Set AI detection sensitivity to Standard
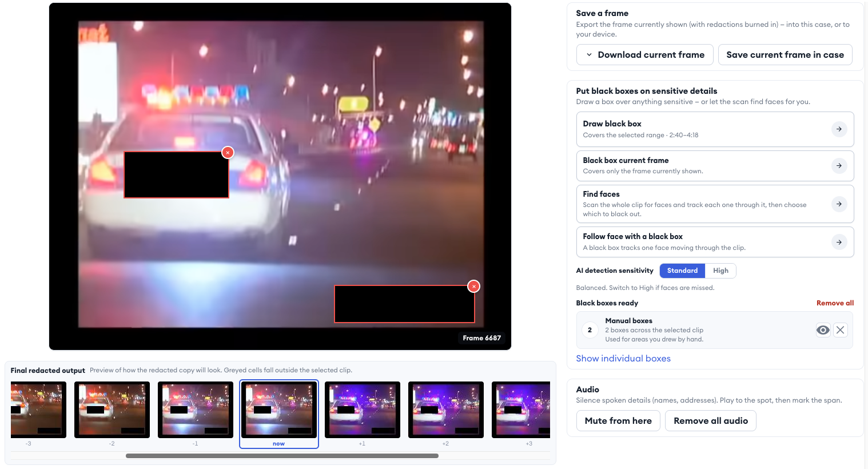 click(682, 271)
